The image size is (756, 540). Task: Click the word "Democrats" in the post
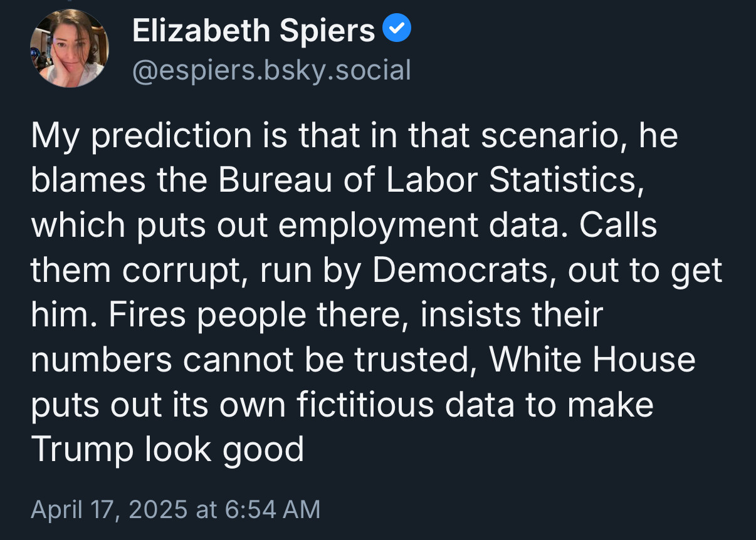466,271
